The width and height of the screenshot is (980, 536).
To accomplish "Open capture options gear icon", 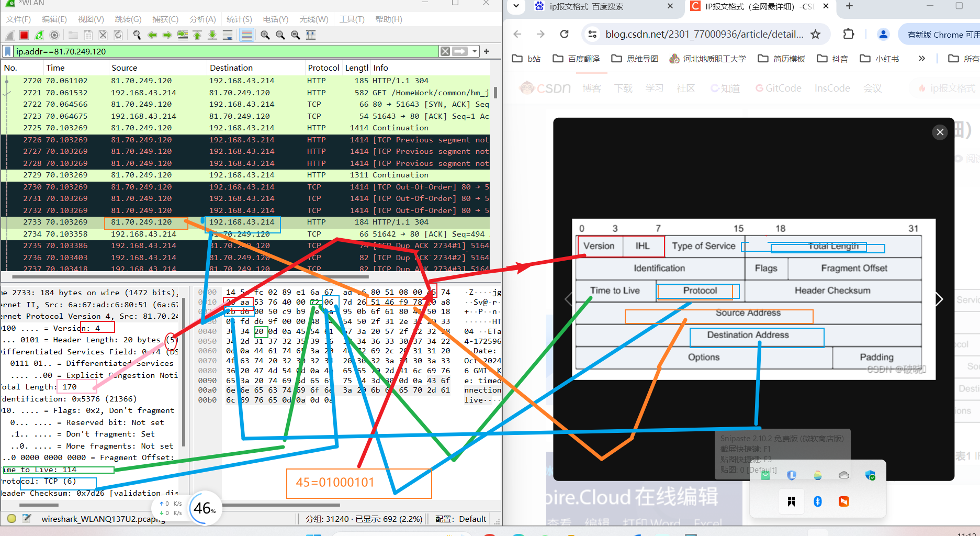I will [x=54, y=35].
